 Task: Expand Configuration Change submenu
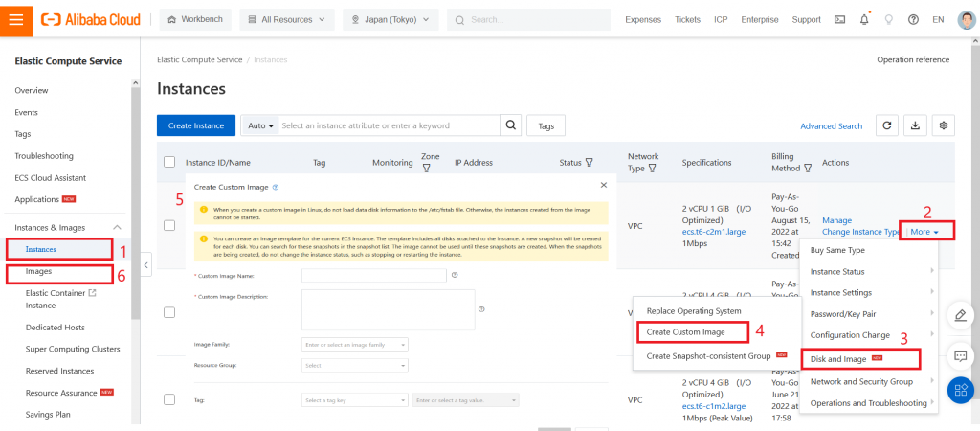(x=869, y=334)
